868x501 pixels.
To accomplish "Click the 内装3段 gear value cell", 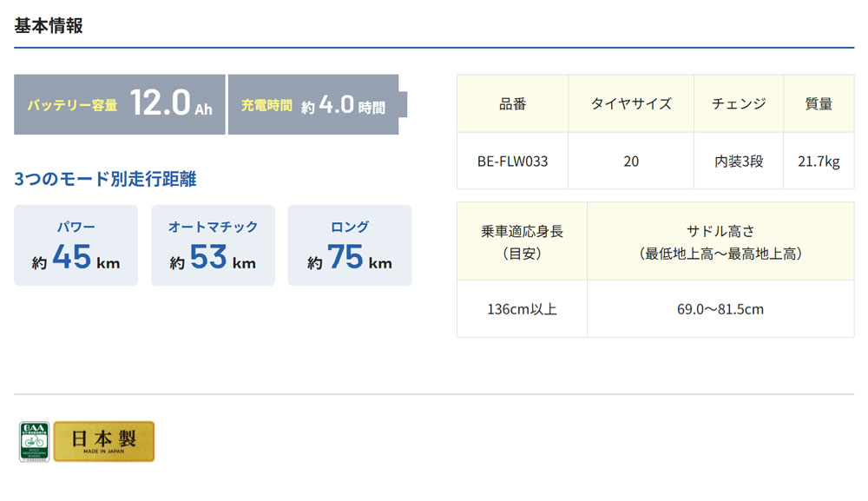I will 739,162.
